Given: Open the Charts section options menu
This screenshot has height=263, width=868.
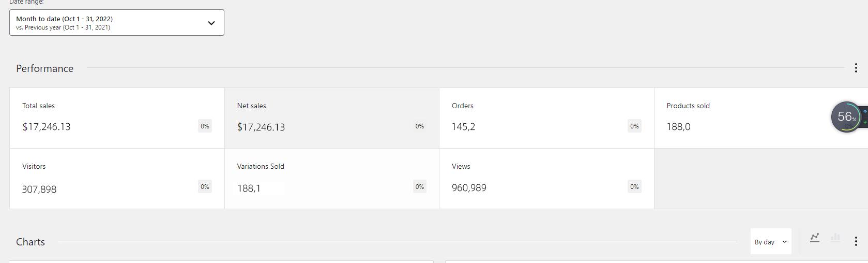Looking at the screenshot, I should [x=856, y=241].
